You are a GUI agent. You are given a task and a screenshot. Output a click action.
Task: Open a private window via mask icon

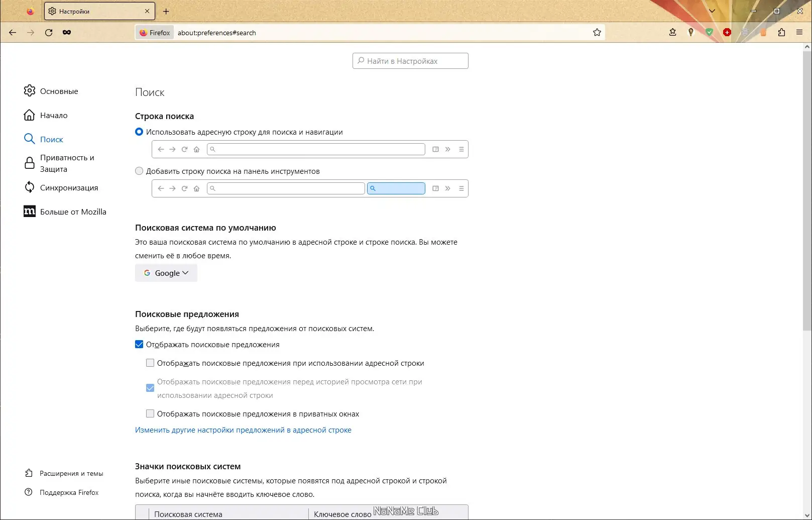[67, 33]
